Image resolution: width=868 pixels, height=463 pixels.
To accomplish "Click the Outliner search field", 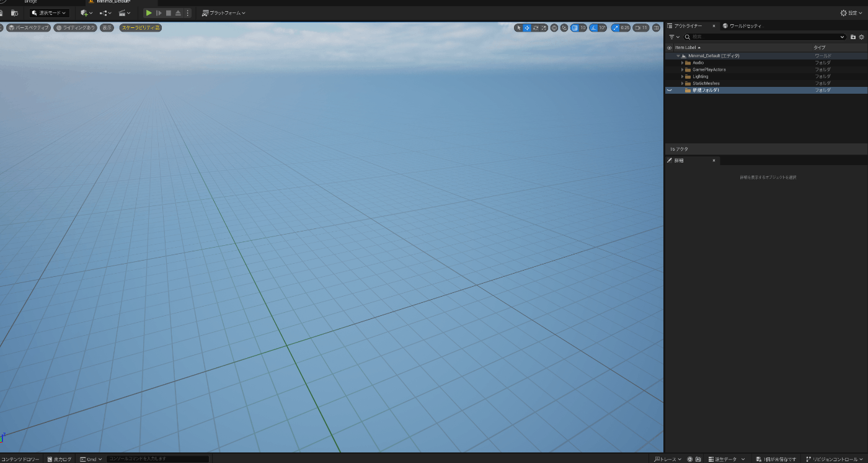I will coord(764,37).
